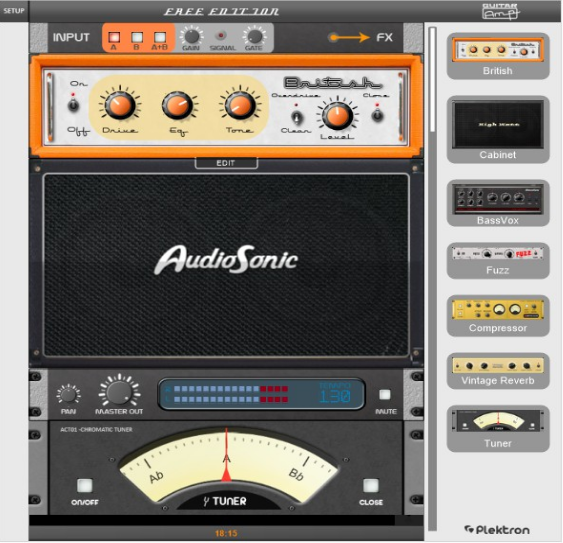Select the British amp thumbnail
The width and height of the screenshot is (563, 543).
click(x=498, y=56)
